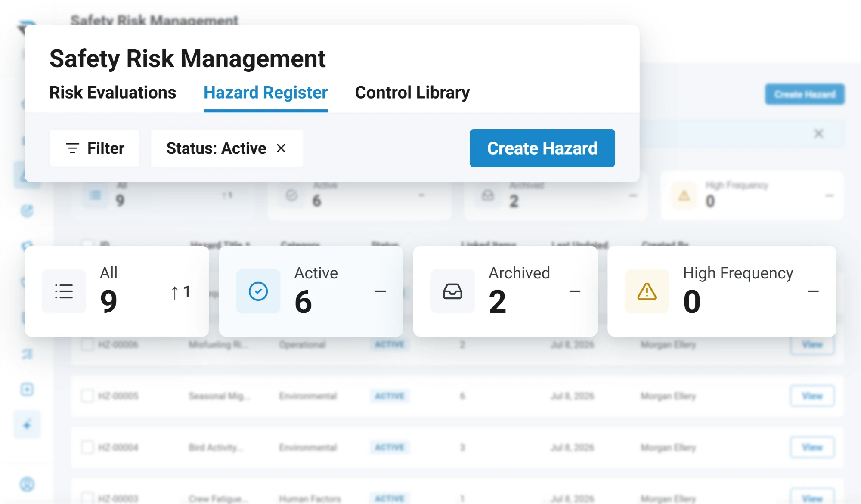Switch to the Control Library tab
861x504 pixels.
point(412,93)
